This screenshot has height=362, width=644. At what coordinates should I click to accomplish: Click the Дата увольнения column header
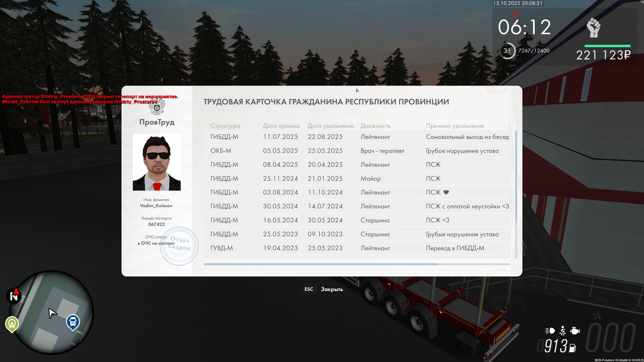click(331, 126)
